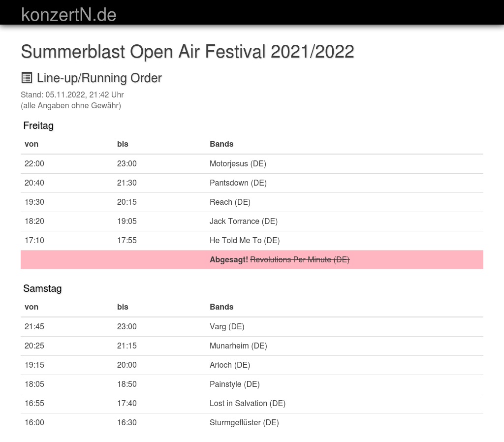Select Pantsdown (DE) in Friday lineup
This screenshot has height=442, width=504.
coord(238,183)
